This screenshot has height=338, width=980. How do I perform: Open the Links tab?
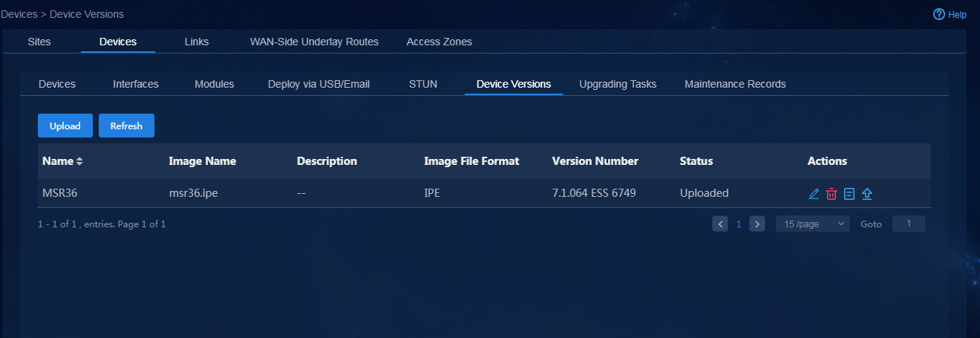197,42
